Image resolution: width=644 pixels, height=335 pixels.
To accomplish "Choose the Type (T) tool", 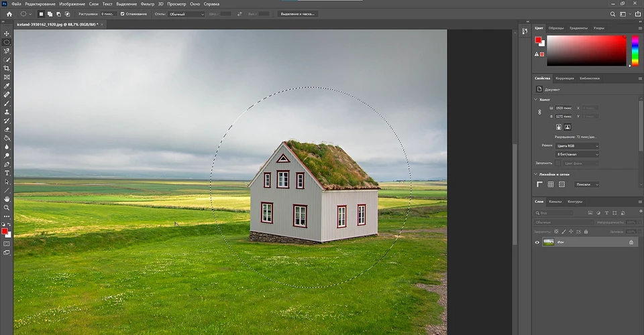I will (x=7, y=173).
